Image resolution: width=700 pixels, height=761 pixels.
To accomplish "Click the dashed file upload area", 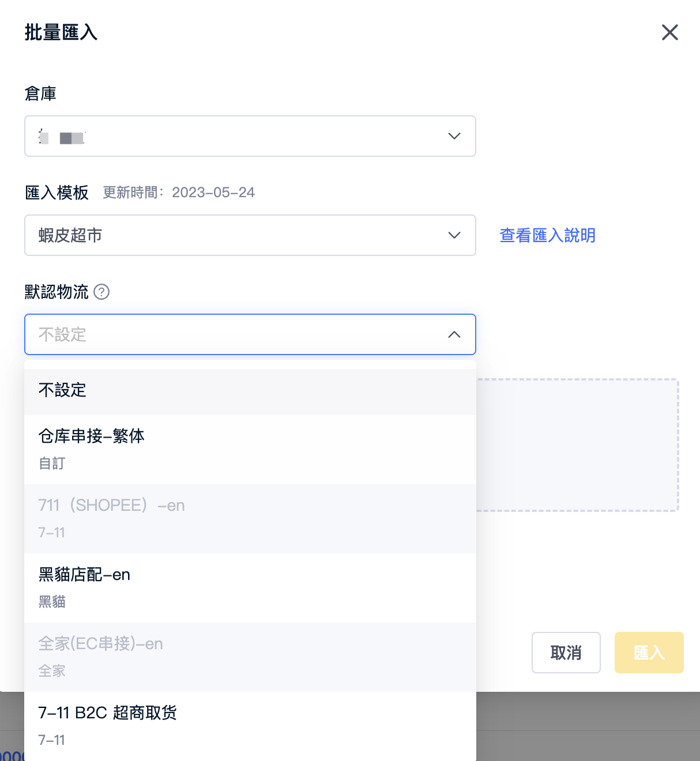I will [577, 445].
